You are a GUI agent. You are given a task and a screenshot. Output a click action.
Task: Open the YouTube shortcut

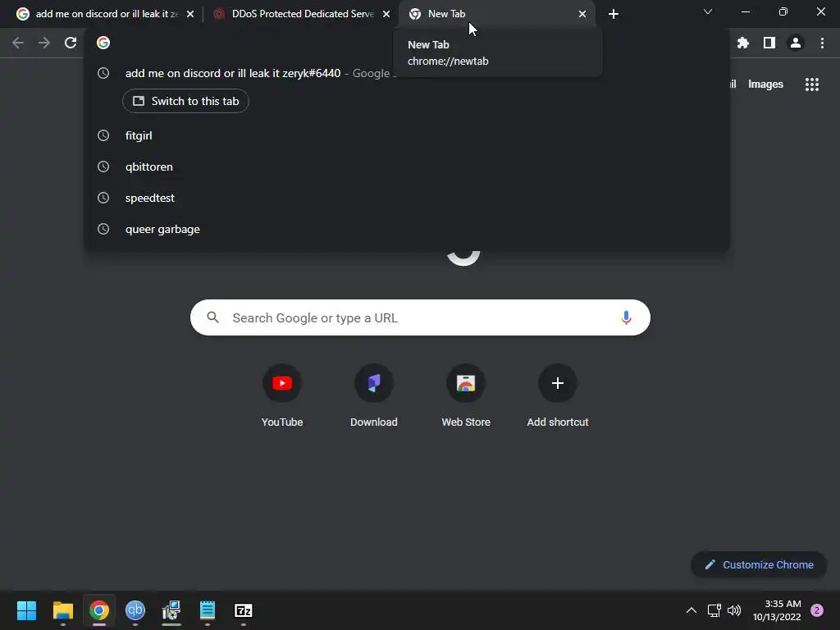coord(282,395)
